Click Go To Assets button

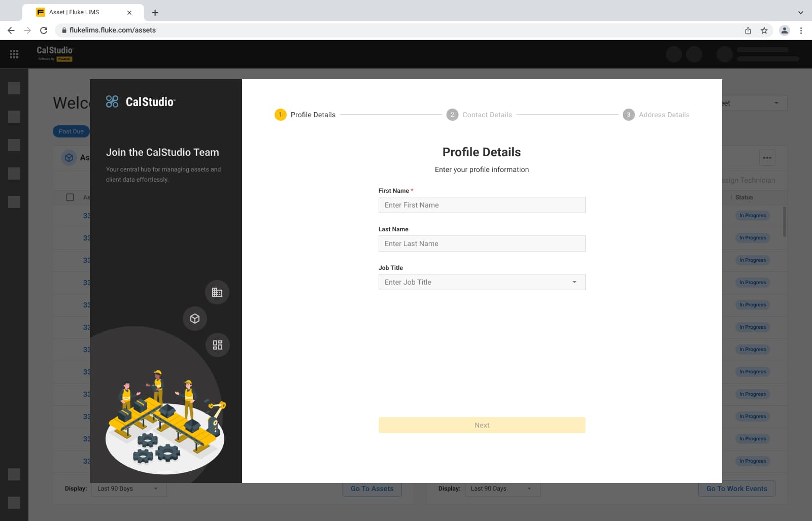pyautogui.click(x=372, y=489)
